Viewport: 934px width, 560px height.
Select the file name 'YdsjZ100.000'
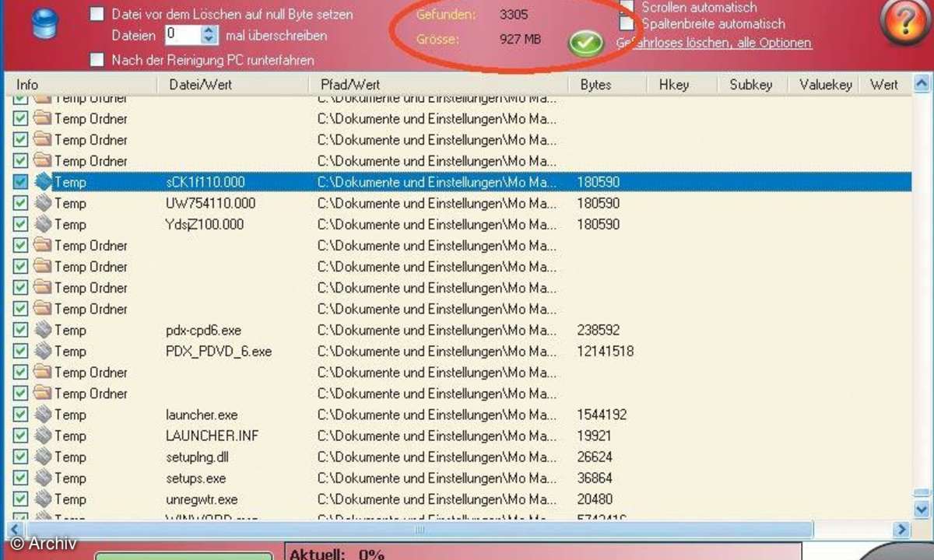205,224
